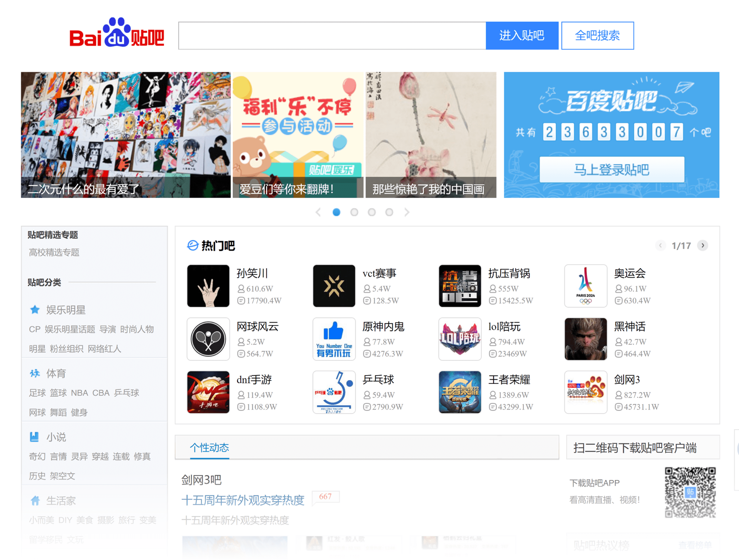Open the 篮球 subcategory link
The image size is (739, 560).
pyautogui.click(x=58, y=393)
